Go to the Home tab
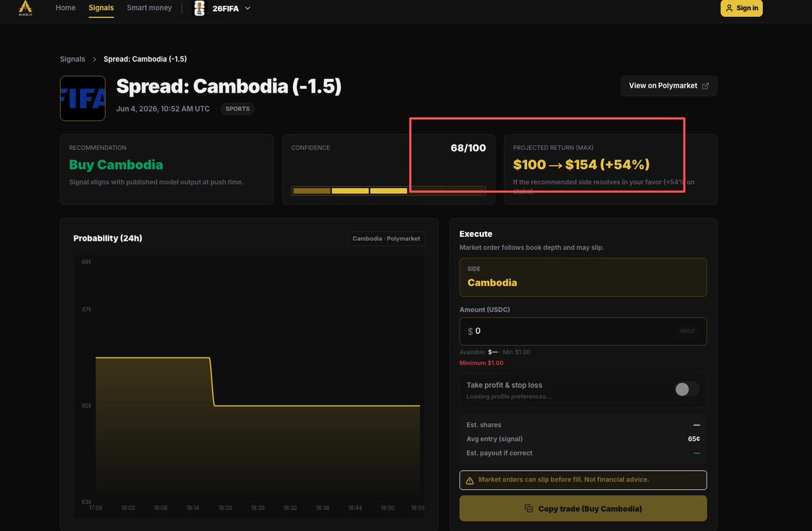812x531 pixels. [66, 8]
